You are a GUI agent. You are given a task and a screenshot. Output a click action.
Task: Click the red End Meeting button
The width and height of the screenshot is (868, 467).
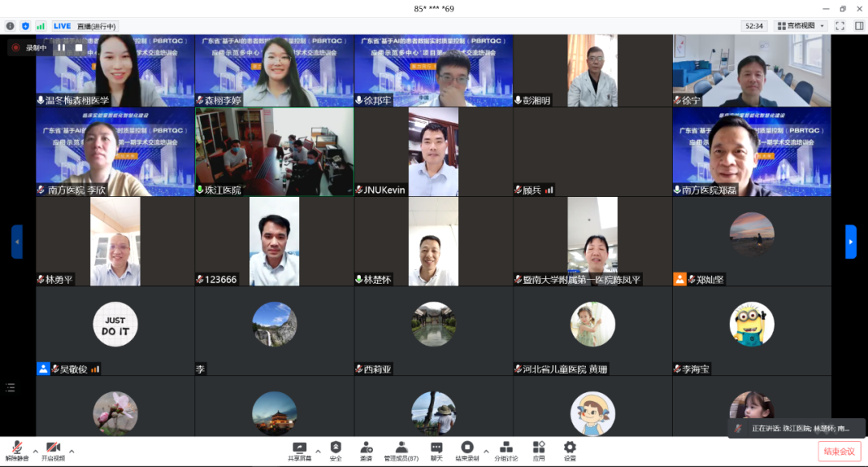point(840,451)
